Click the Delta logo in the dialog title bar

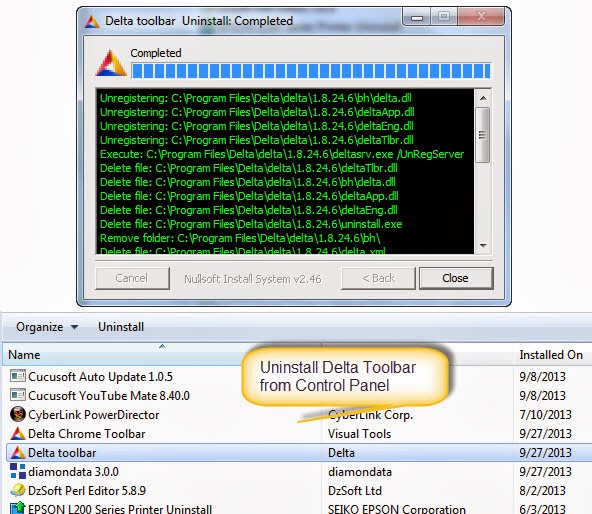point(92,21)
